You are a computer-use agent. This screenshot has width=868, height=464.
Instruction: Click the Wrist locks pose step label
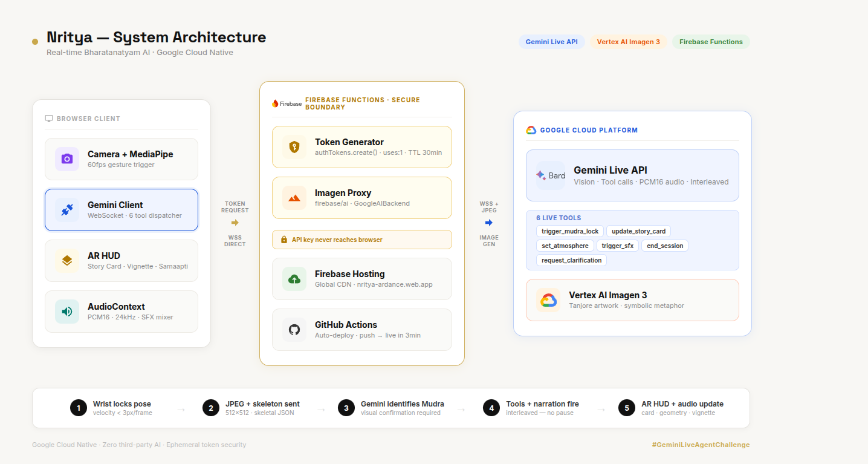(x=122, y=404)
